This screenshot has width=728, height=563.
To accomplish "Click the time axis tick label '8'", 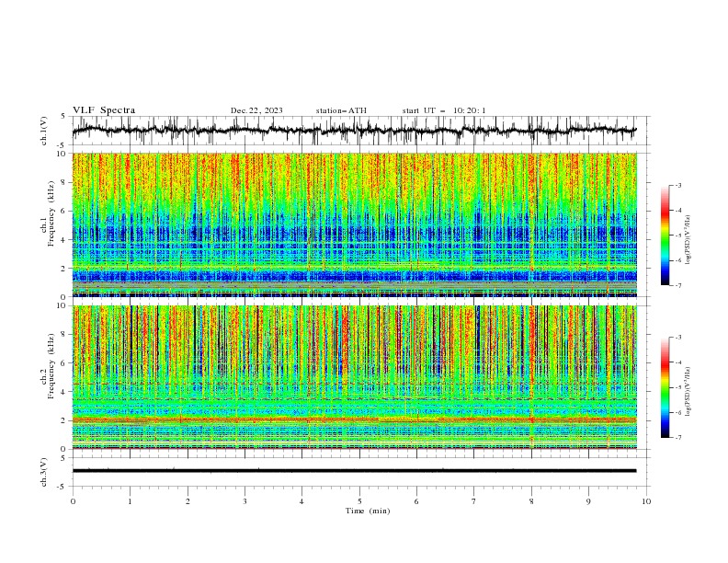I will pyautogui.click(x=531, y=501).
